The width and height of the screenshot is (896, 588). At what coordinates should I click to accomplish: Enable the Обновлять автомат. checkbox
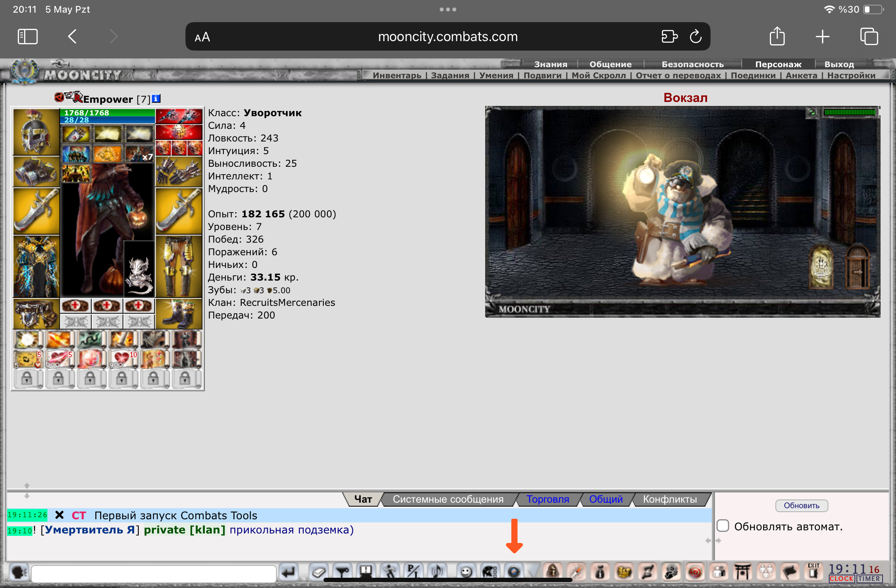[723, 526]
